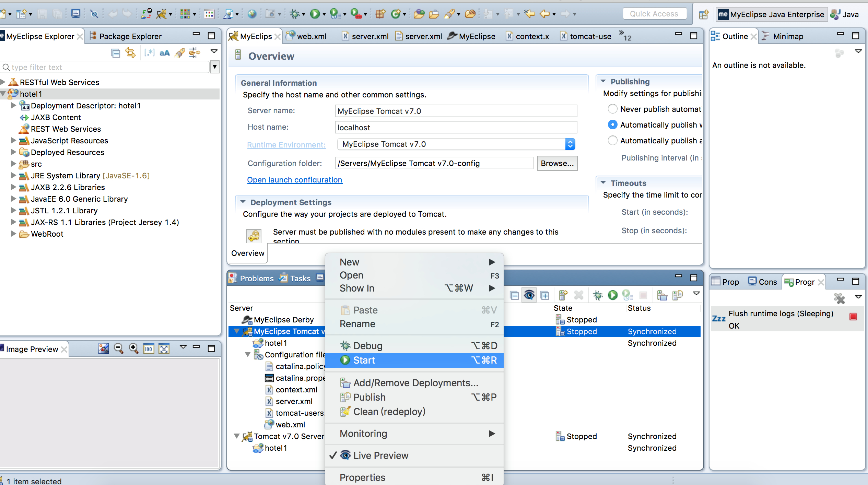This screenshot has height=485, width=868.
Task: Open the Runtime Environment dropdown
Action: point(570,144)
